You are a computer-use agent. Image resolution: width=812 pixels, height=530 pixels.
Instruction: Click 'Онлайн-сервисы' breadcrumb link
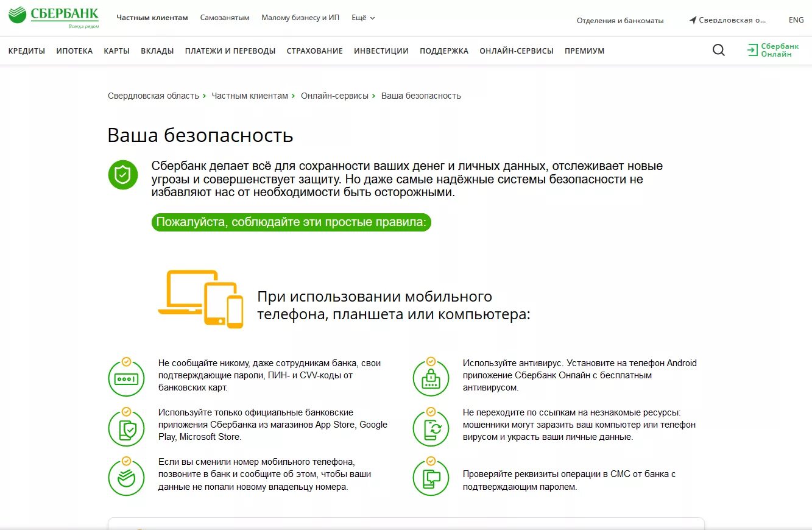click(334, 96)
